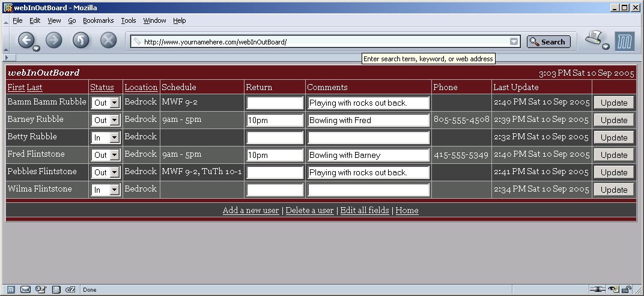Click the Mozilla window title icon
Viewport: 644px width, 296px height.
[x=8, y=8]
